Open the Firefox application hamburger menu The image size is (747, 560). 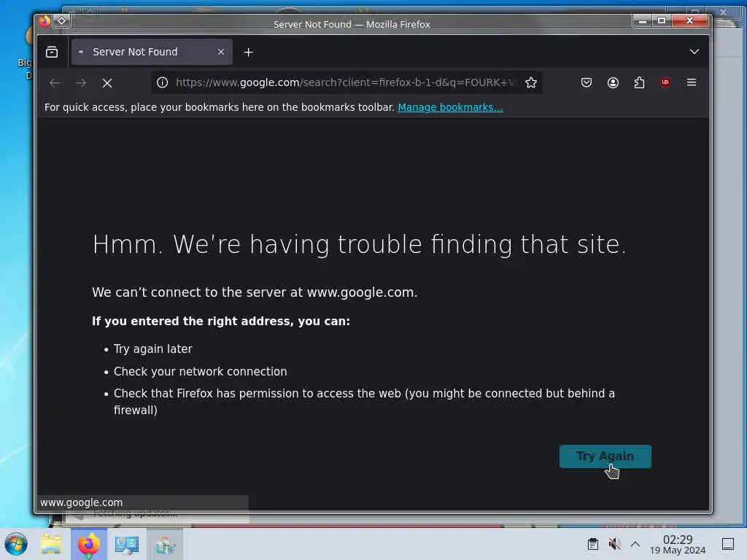(x=692, y=82)
